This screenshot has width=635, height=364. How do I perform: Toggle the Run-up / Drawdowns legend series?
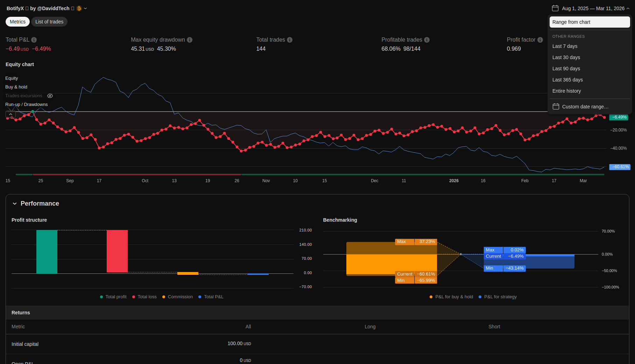click(26, 105)
